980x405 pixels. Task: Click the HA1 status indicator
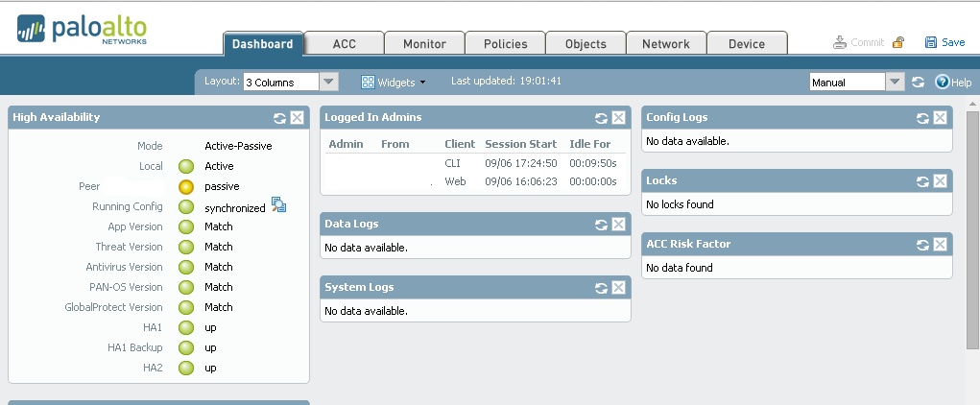(186, 327)
